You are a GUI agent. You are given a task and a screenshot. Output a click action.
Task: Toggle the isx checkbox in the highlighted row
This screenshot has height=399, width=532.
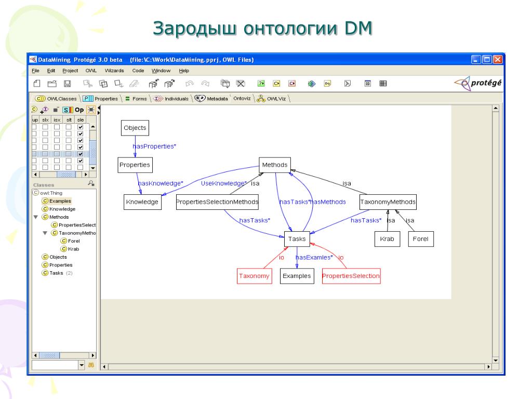coord(57,154)
